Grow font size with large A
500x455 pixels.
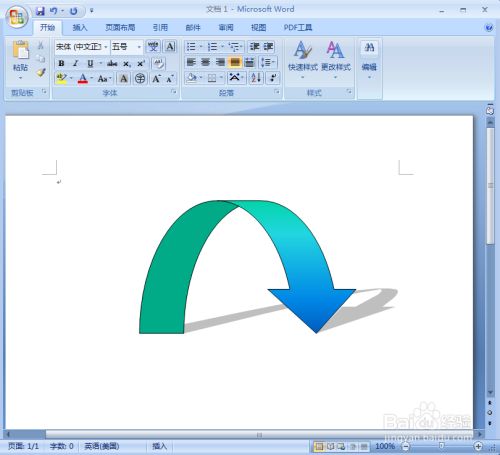(x=156, y=79)
